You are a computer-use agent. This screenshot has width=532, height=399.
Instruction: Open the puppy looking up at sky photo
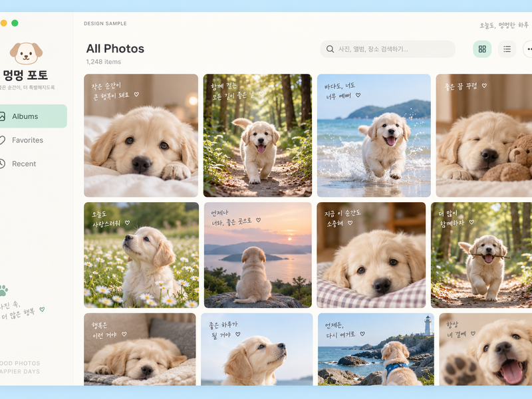pos(257,349)
